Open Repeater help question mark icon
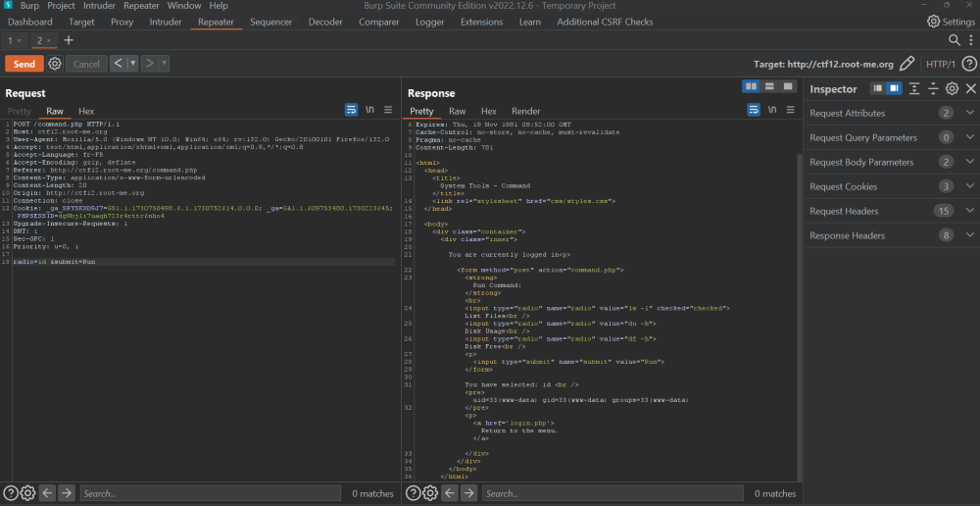Image resolution: width=980 pixels, height=506 pixels. pos(968,64)
